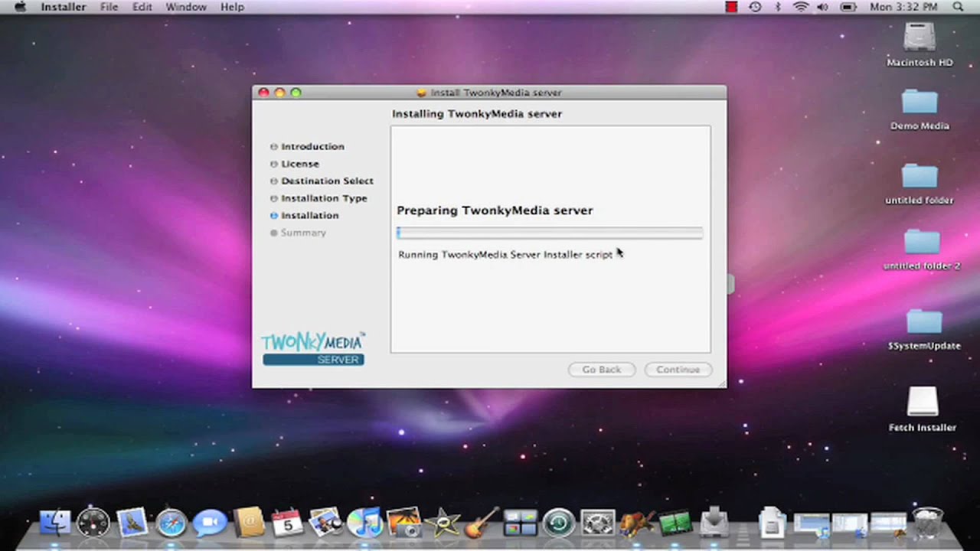The width and height of the screenshot is (980, 551).
Task: Open the File menu
Action: (x=109, y=7)
